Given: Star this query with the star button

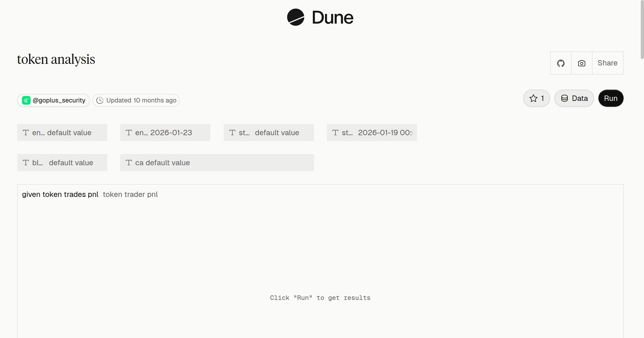Looking at the screenshot, I should pos(536,98).
